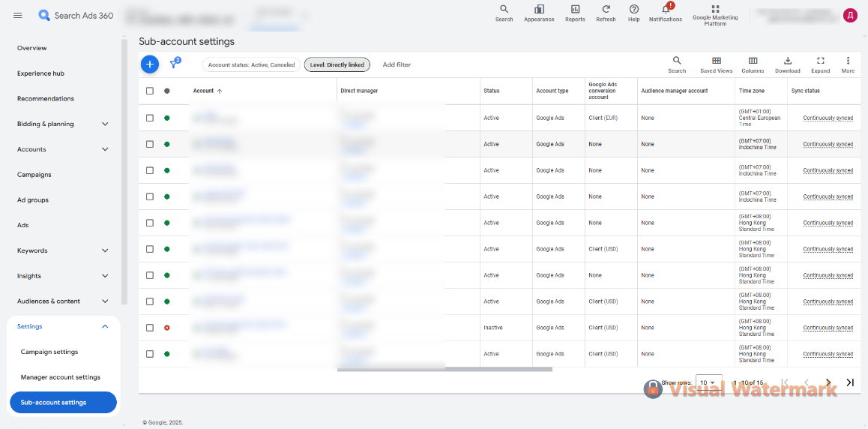
Task: Open Google Marketing Platform switcher
Action: [715, 16]
